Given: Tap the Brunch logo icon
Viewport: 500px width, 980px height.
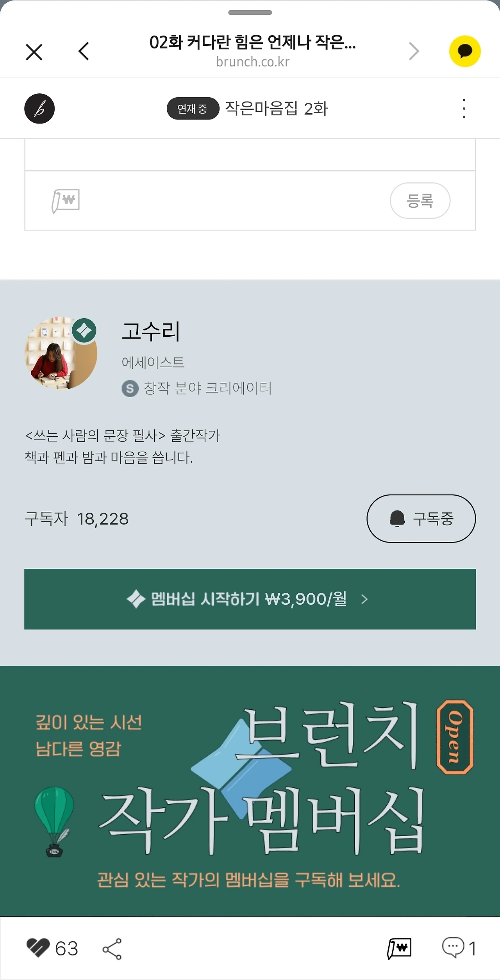Looking at the screenshot, I should pos(39,109).
